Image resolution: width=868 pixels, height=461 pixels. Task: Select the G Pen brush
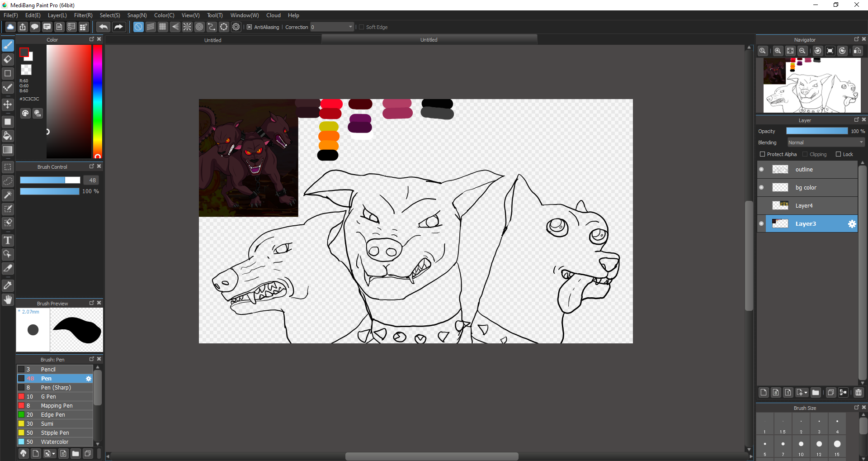pos(55,397)
